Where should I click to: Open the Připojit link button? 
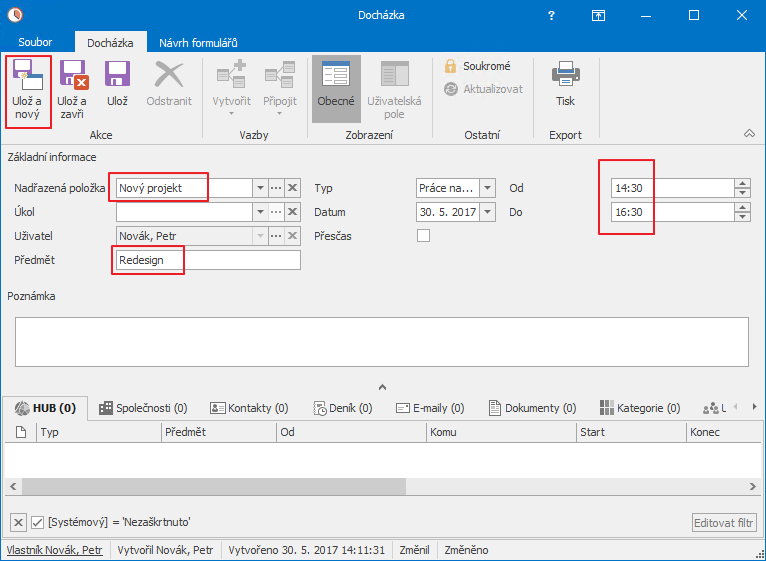[280, 88]
